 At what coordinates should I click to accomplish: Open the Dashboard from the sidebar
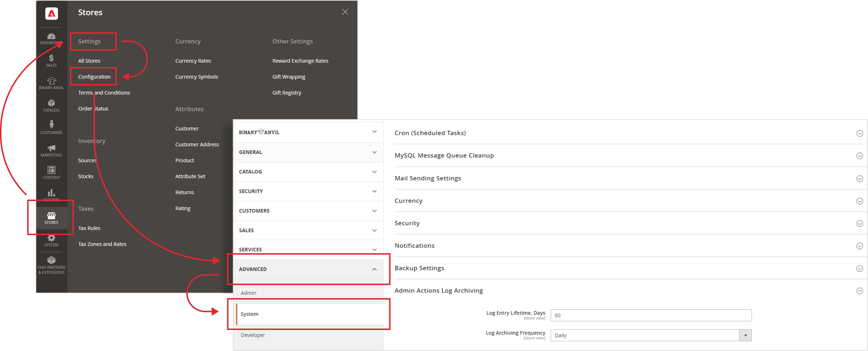click(x=51, y=38)
